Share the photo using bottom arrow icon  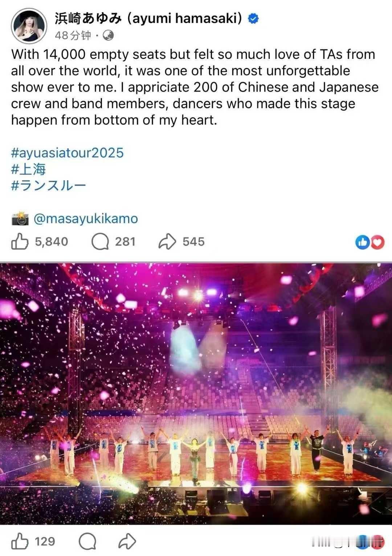(127, 541)
